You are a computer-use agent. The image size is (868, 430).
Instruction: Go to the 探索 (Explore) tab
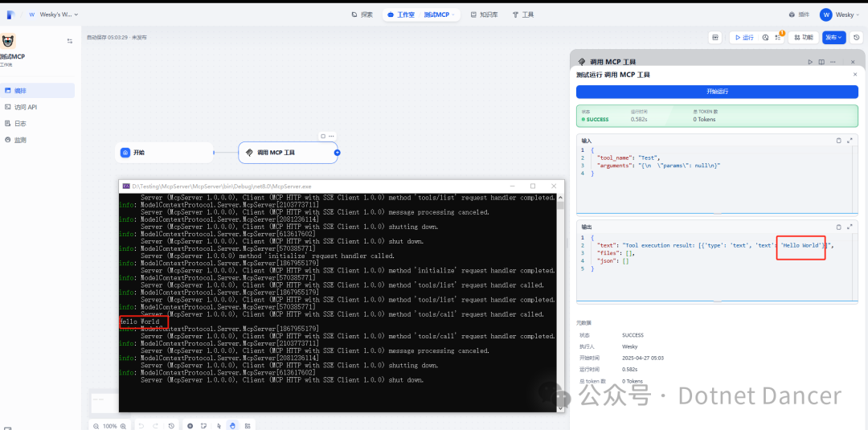362,15
